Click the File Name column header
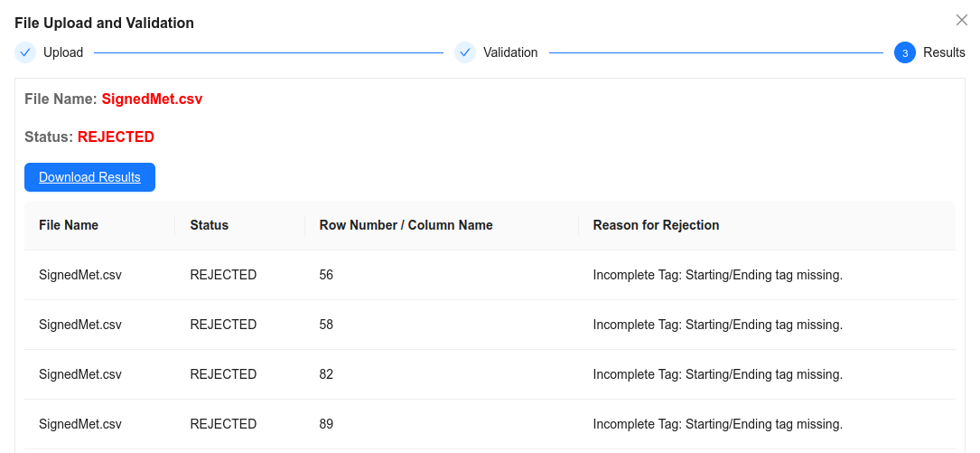Screen dimensions: 980x453 click(x=69, y=225)
